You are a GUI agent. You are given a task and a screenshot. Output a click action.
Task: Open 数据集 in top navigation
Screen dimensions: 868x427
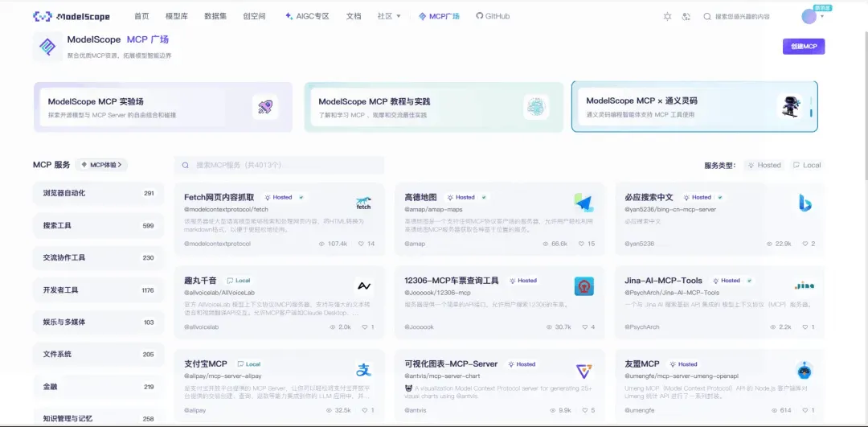(x=215, y=17)
